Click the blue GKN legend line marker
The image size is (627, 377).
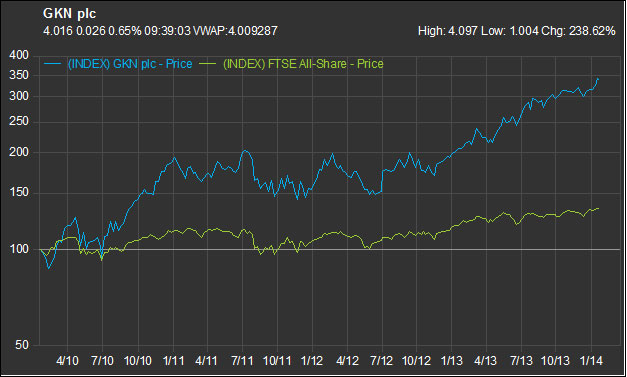52,64
